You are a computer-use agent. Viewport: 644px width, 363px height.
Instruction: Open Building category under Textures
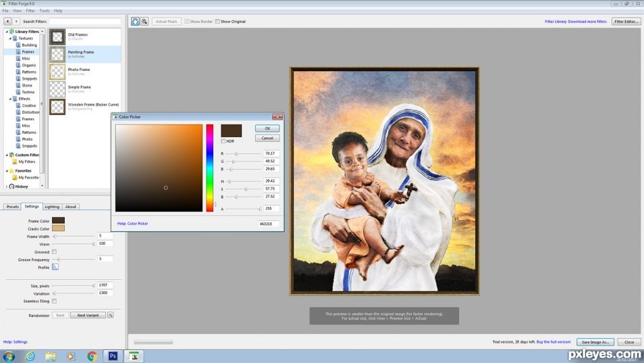[x=29, y=45]
